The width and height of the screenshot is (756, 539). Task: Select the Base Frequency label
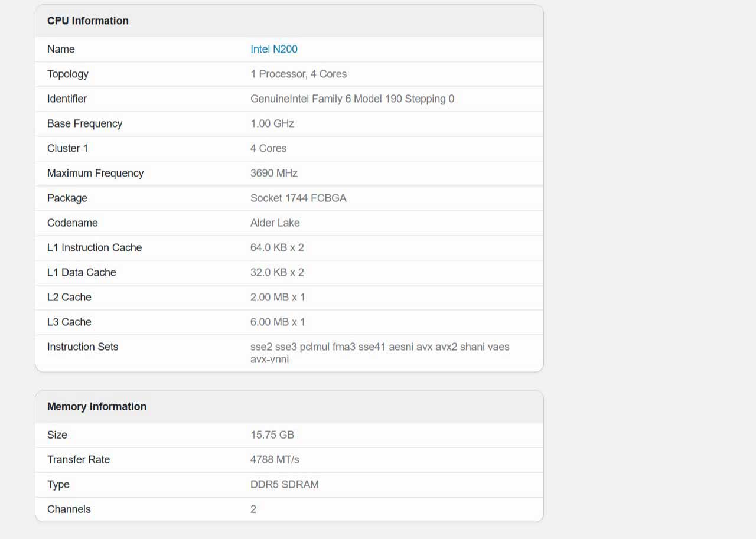pos(84,123)
